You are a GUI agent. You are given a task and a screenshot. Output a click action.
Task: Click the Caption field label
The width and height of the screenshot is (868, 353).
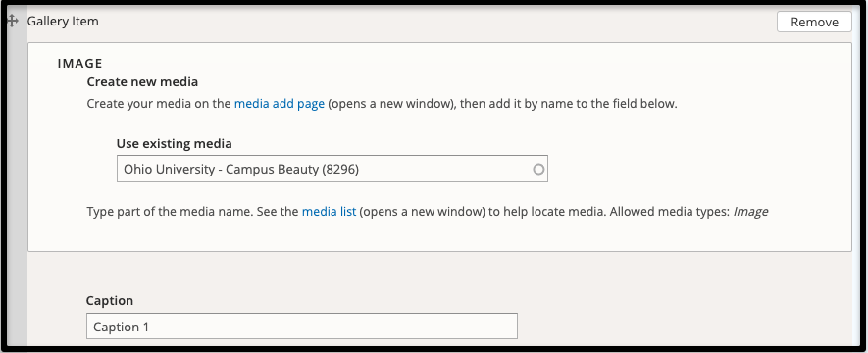point(110,300)
